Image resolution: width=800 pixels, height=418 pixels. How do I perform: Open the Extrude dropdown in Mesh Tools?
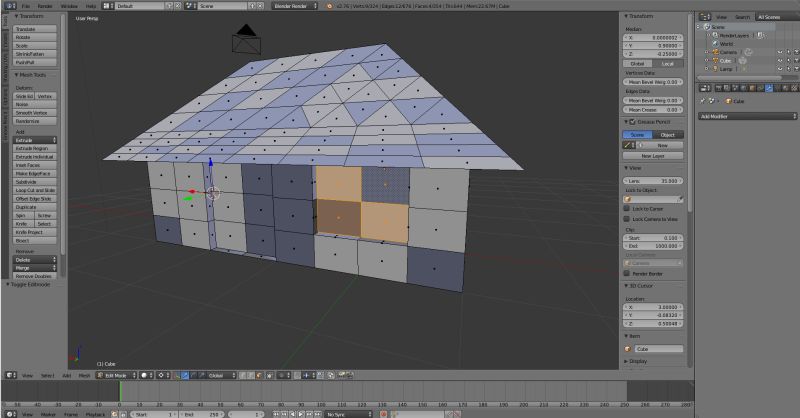(x=35, y=139)
